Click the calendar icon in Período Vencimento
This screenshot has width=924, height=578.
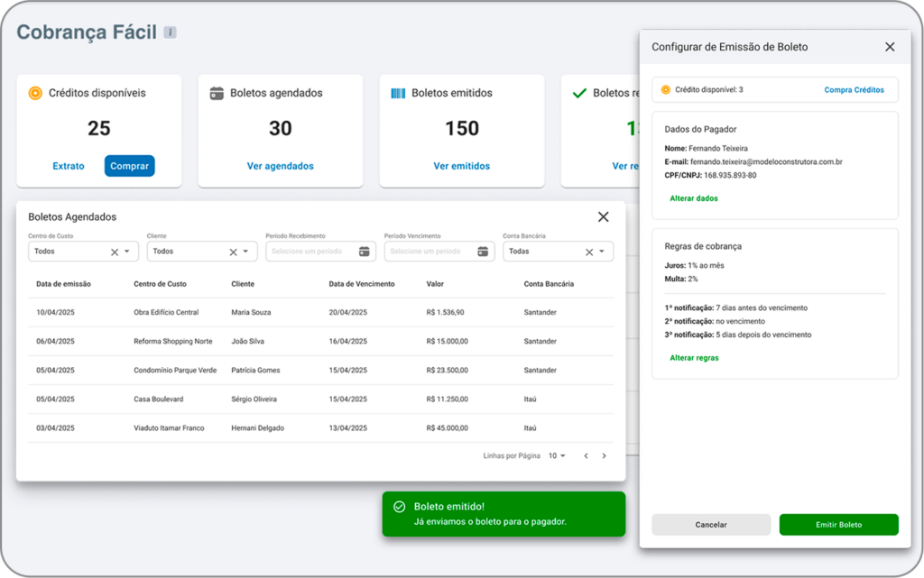click(x=483, y=252)
